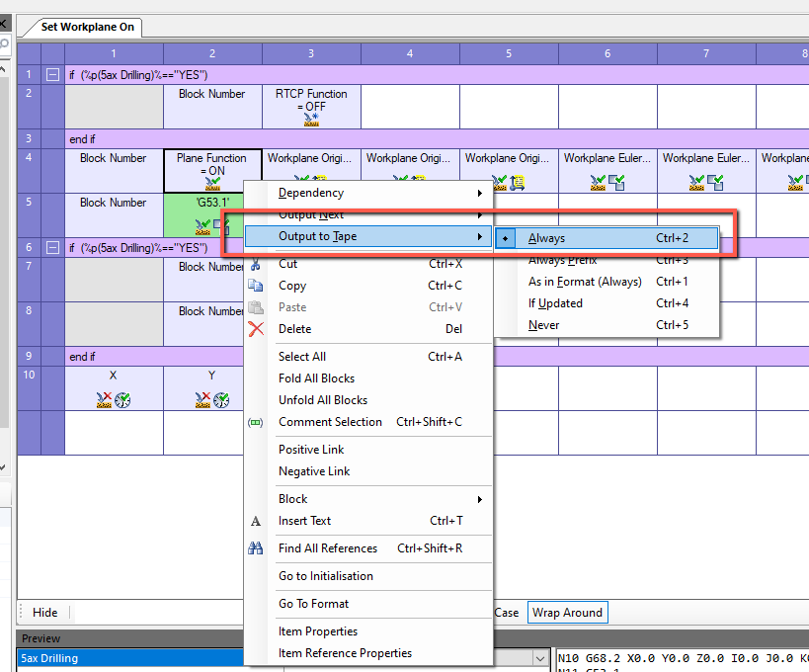
Task: Select RTCP Function = OFF cell
Action: [311, 107]
